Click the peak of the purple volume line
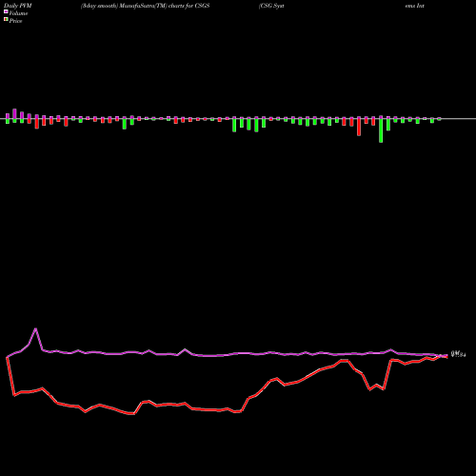Screen dimensions: 476x476 coord(35,329)
